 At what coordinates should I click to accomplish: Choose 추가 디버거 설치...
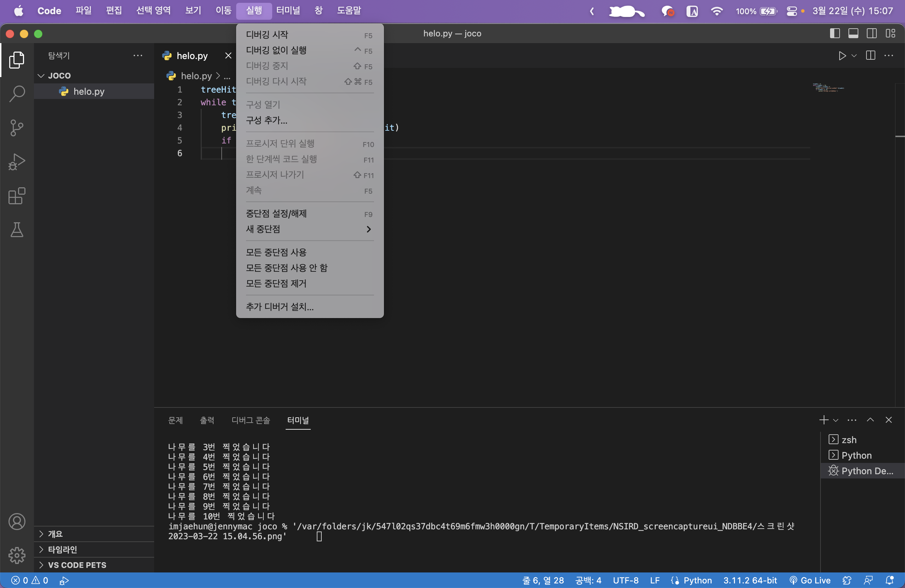click(310, 307)
